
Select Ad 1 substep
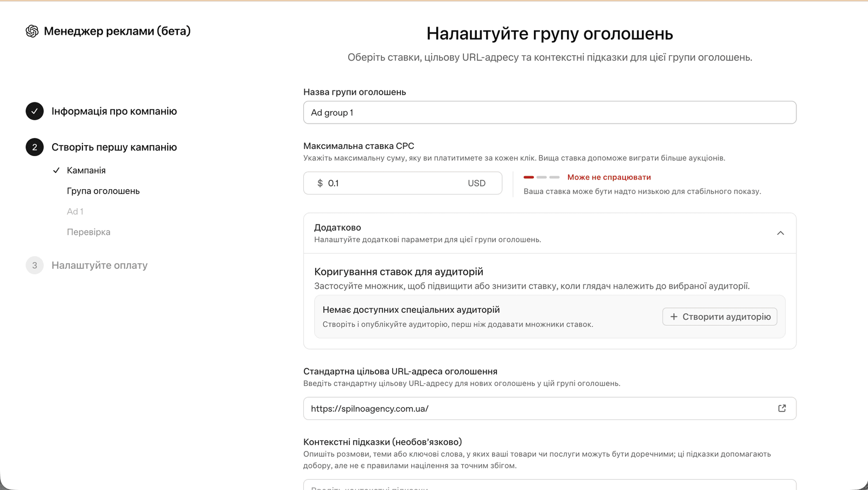tap(75, 211)
